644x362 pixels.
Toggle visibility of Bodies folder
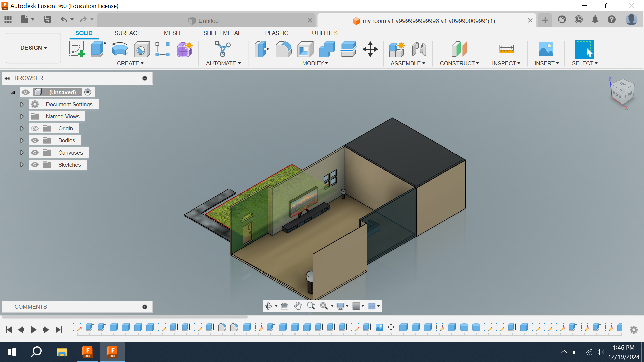point(34,140)
